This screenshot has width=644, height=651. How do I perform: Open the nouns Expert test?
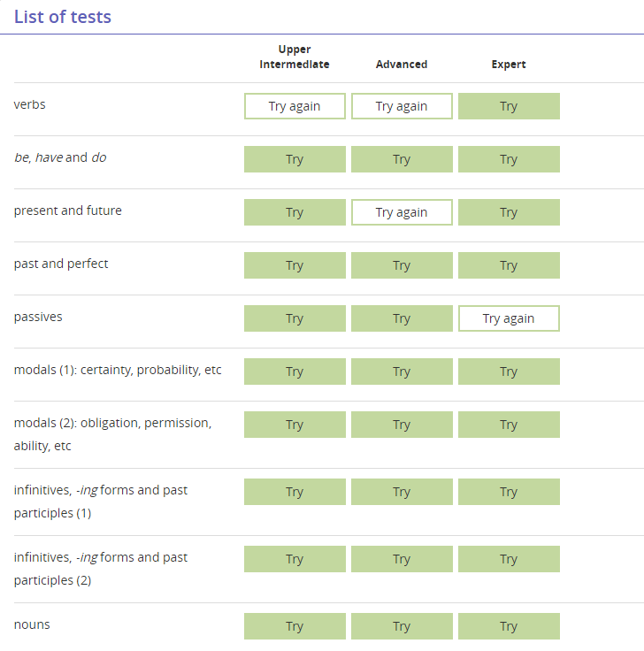(509, 627)
